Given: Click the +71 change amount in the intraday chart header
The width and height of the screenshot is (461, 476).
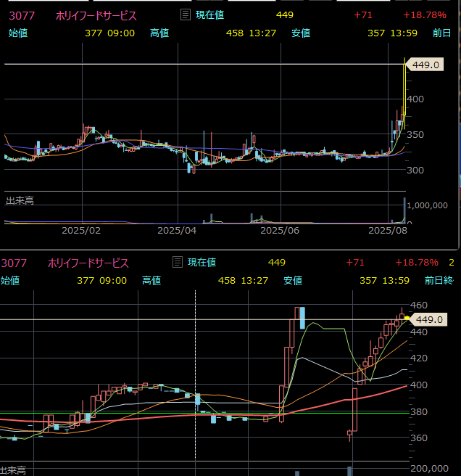Looking at the screenshot, I should (x=355, y=262).
